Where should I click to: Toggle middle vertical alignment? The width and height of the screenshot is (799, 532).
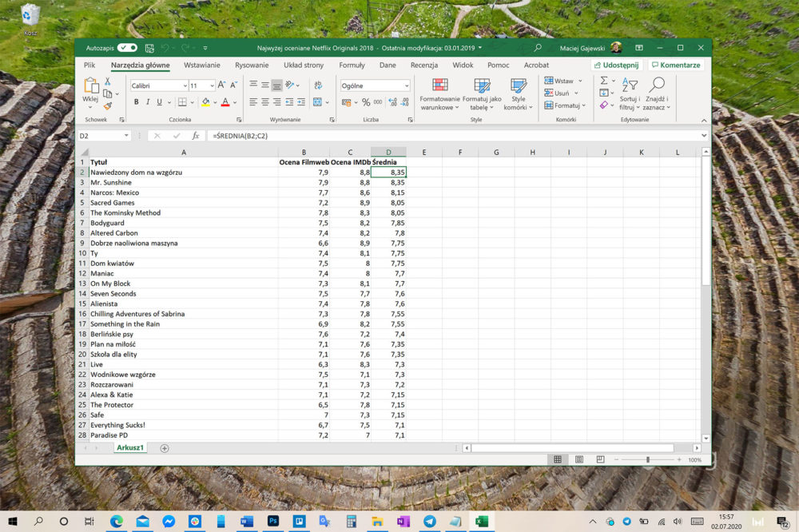coord(265,85)
